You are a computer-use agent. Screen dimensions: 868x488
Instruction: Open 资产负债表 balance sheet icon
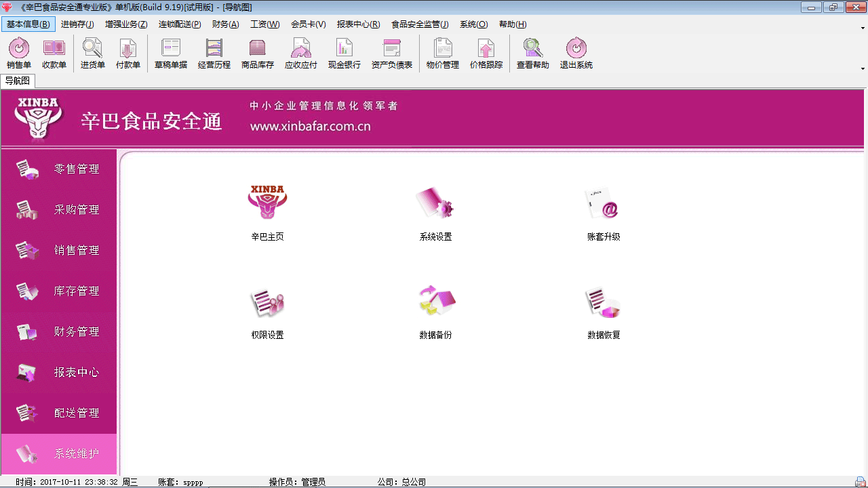(x=392, y=54)
